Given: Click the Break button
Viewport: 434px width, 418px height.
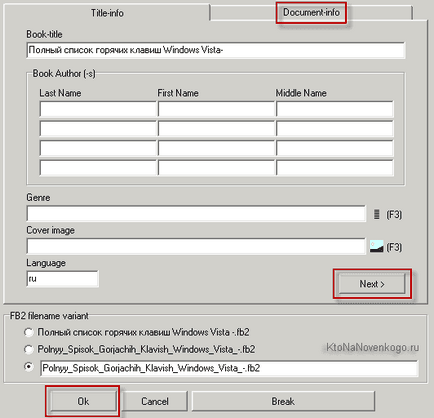Looking at the screenshot, I should [283, 401].
